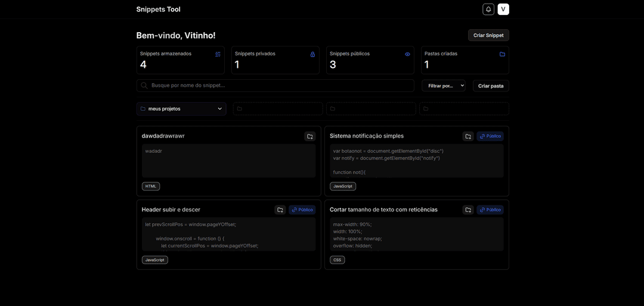Click the Pastas criadas count 1

(x=427, y=65)
